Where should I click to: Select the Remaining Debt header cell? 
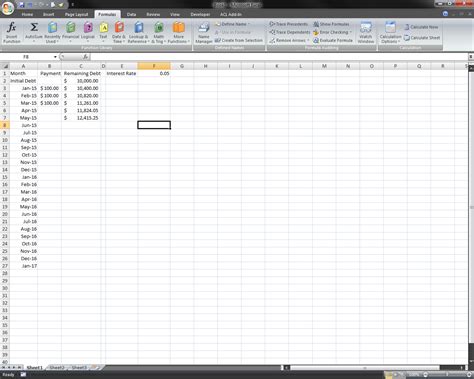point(81,73)
